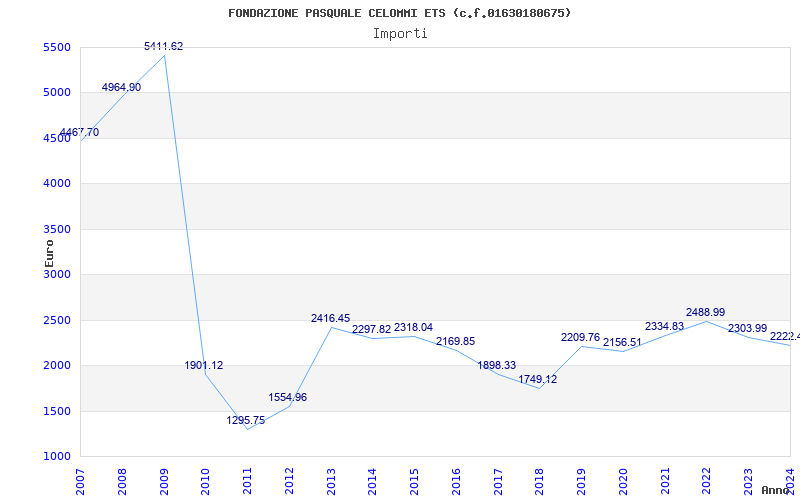Click y-axis tick 4000
This screenshot has width=800, height=500.
pos(55,184)
